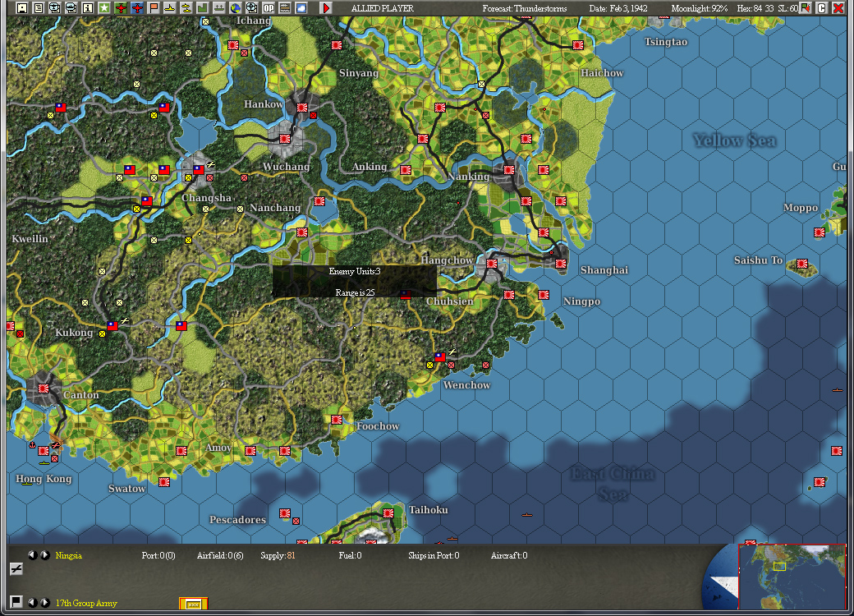Select Chinese unit flag at Changsha
This screenshot has width=854, height=616.
pos(198,170)
